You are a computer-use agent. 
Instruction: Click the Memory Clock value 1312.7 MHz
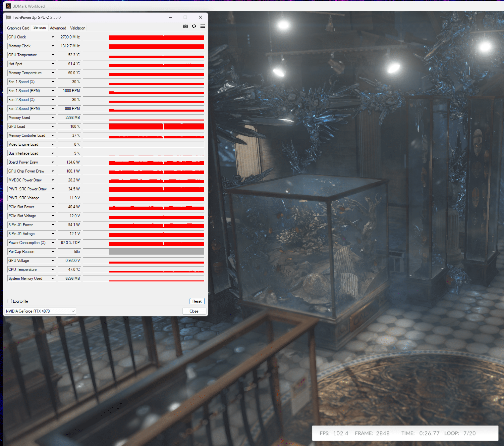[70, 46]
